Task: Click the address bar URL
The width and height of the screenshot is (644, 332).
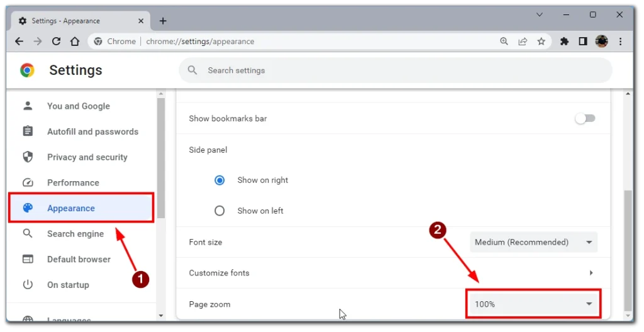Action: (200, 41)
